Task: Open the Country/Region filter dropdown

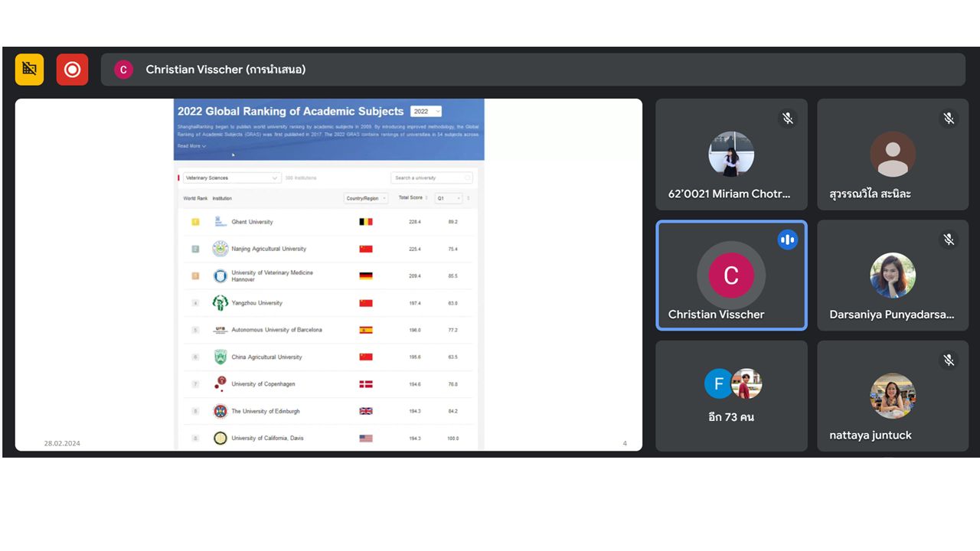Action: click(367, 198)
